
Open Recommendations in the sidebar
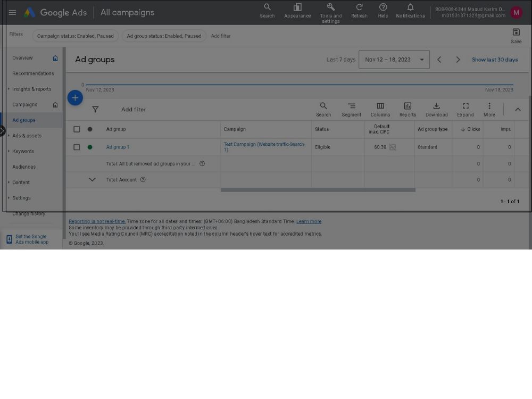(33, 73)
